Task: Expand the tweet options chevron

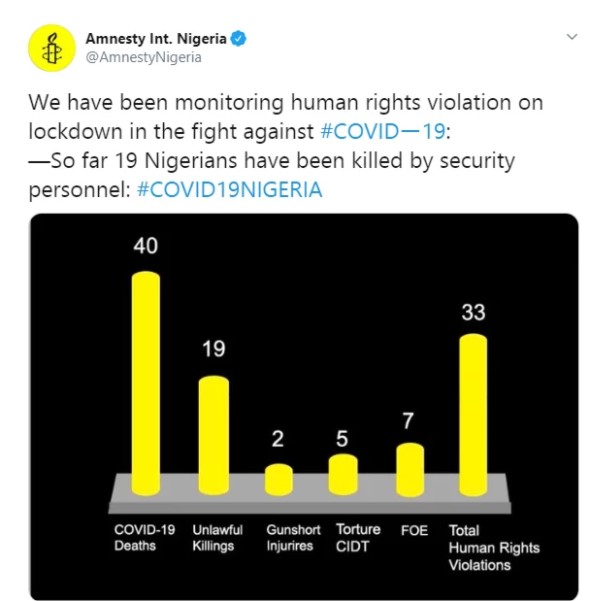Action: pyautogui.click(x=572, y=37)
